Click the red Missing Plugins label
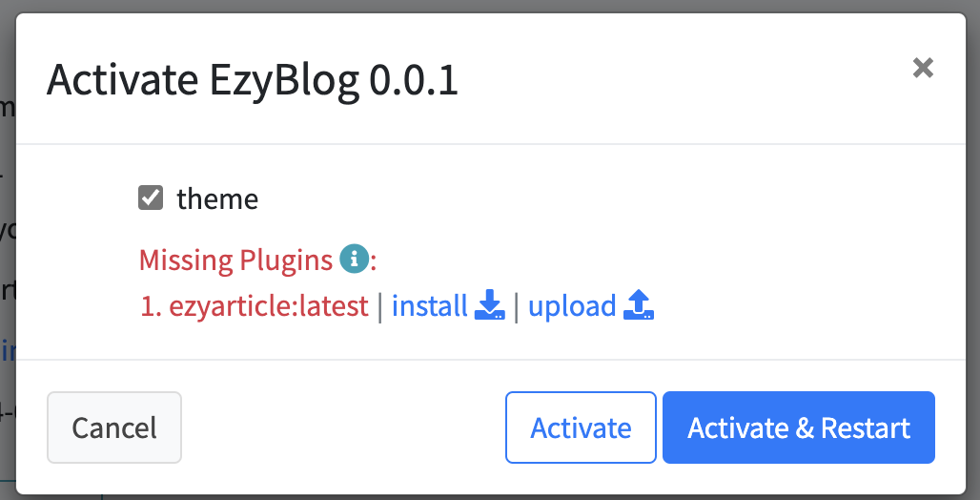 pos(235,260)
